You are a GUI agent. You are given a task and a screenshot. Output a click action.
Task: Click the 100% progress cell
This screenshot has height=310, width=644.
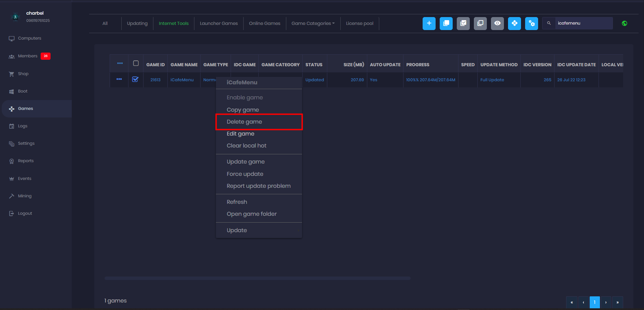430,80
